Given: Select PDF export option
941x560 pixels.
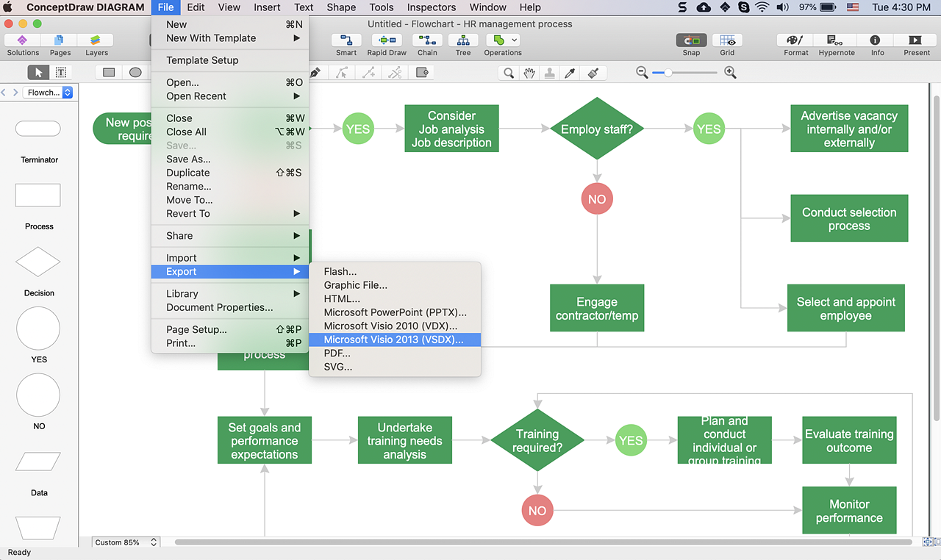Looking at the screenshot, I should click(x=337, y=353).
